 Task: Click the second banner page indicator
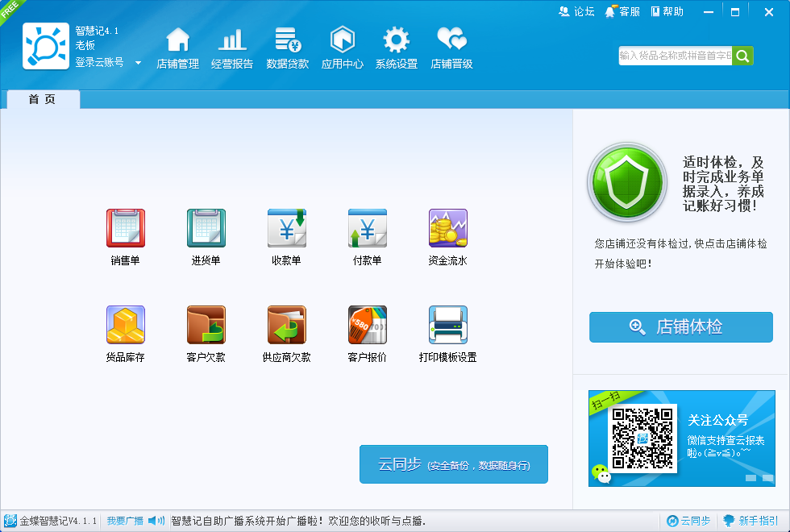pyautogui.click(x=767, y=477)
